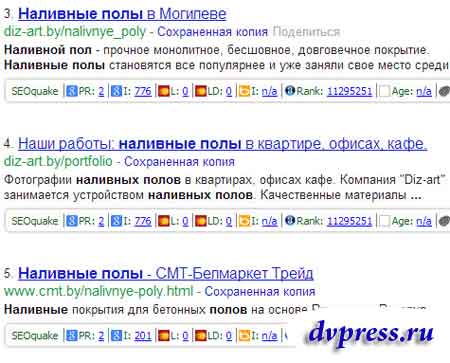The image size is (450, 363).
Task: Click Alexa Rank globe icon in second bar
Action: [290, 220]
